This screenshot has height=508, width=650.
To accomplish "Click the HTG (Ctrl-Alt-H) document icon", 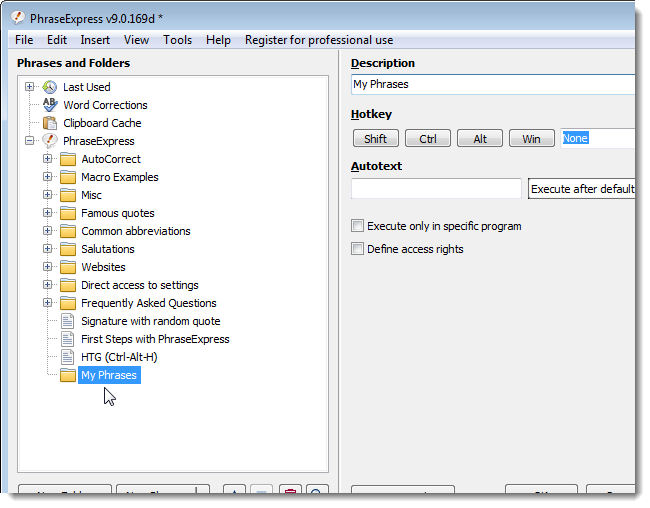I will pos(68,357).
